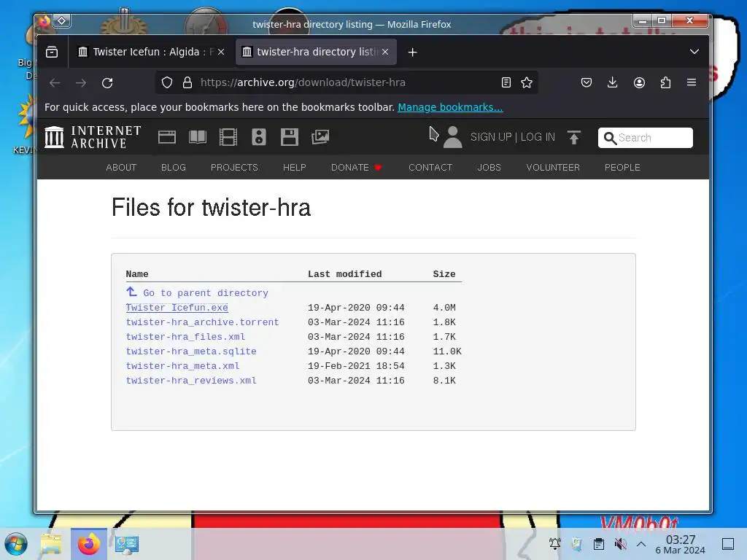Expand the list all tabs chevron
Image resolution: width=747 pixels, height=560 pixels.
pos(694,52)
